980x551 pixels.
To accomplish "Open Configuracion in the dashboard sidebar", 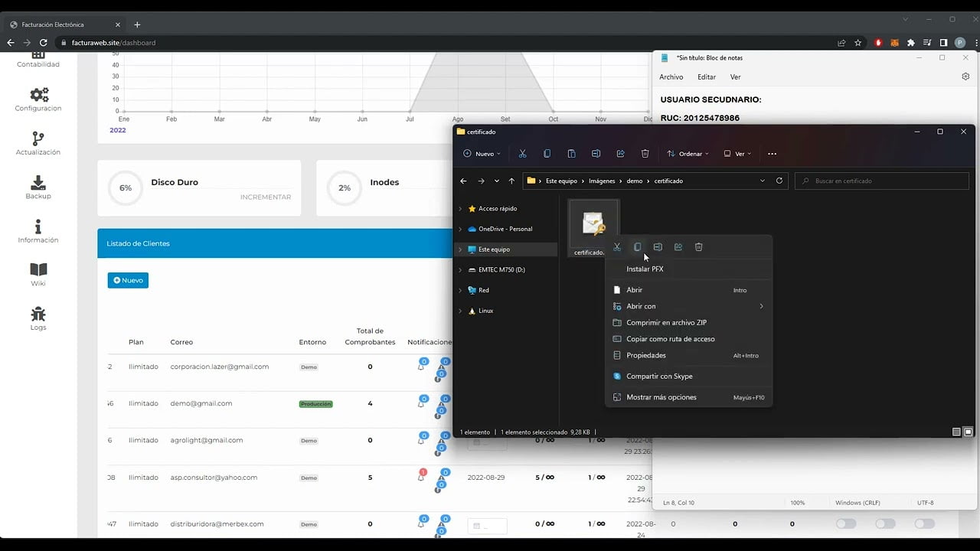I will [x=38, y=99].
